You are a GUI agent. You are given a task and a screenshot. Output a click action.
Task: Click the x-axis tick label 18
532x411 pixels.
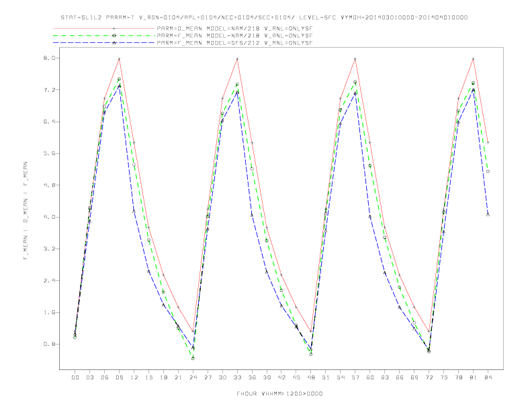pyautogui.click(x=163, y=377)
